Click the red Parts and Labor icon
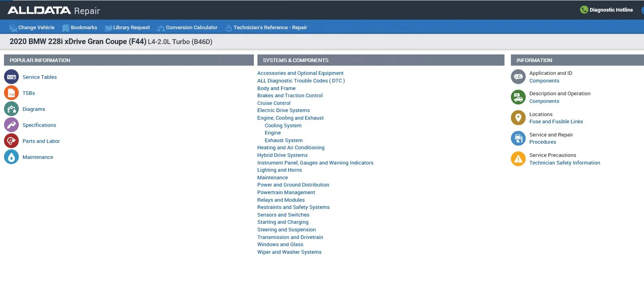Screen dimensions: 644x297 point(11,141)
